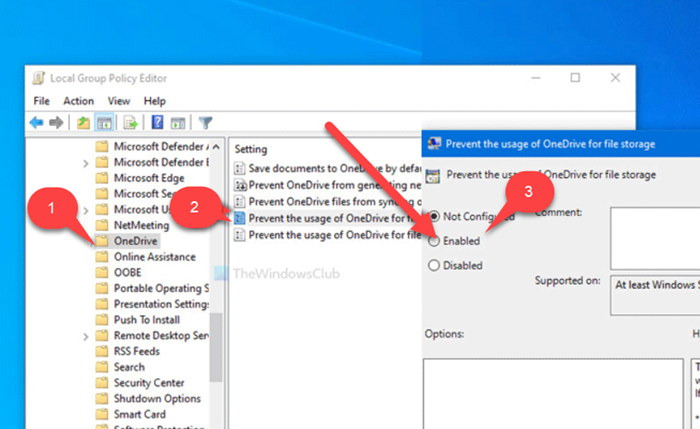The width and height of the screenshot is (700, 429).
Task: Click the policy dialog title bar icon
Action: click(x=434, y=144)
